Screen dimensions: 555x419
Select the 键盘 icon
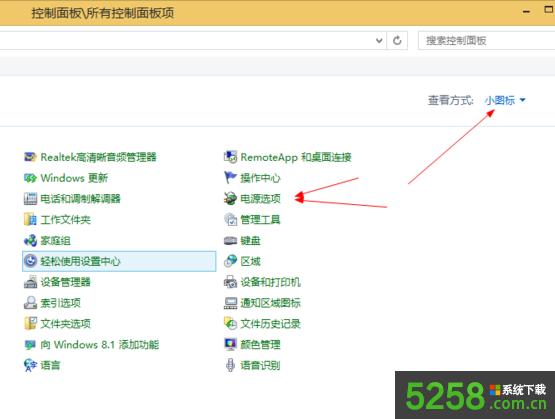point(230,241)
